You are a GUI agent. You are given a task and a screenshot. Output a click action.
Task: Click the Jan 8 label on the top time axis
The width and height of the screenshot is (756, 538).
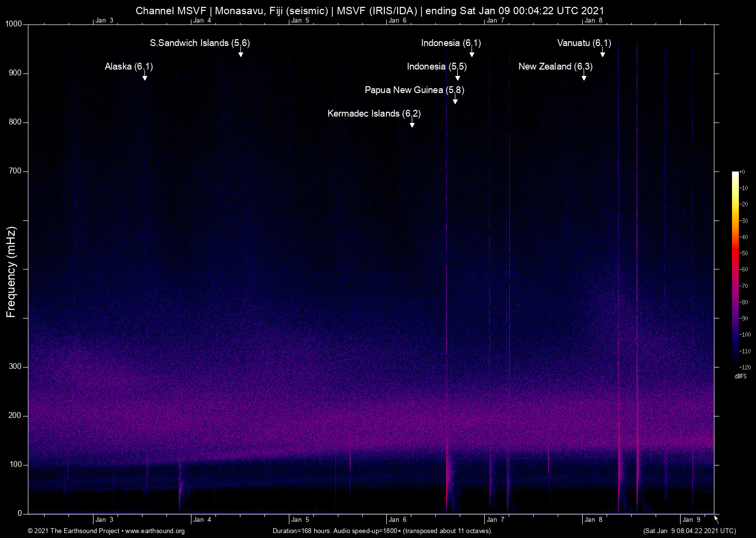(593, 21)
